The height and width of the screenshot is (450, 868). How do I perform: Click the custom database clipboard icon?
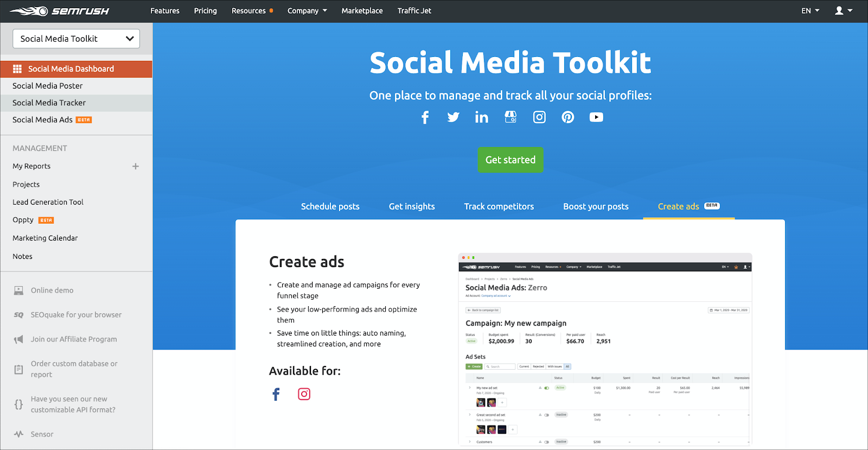18,369
